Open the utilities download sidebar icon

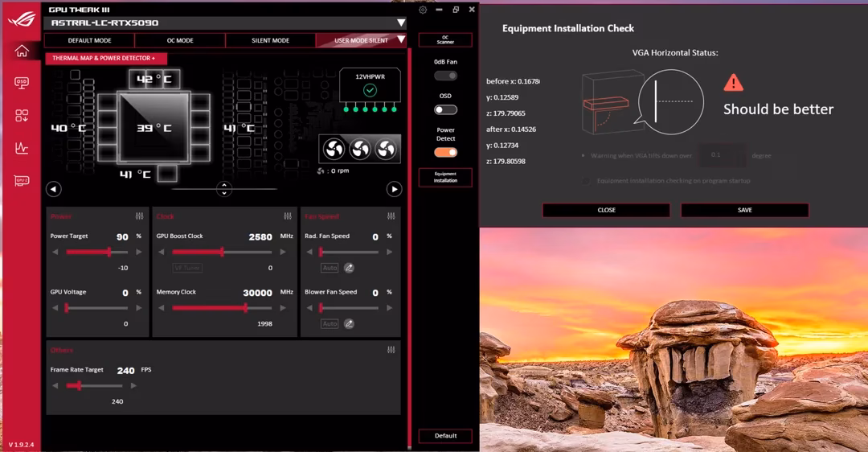tap(22, 115)
